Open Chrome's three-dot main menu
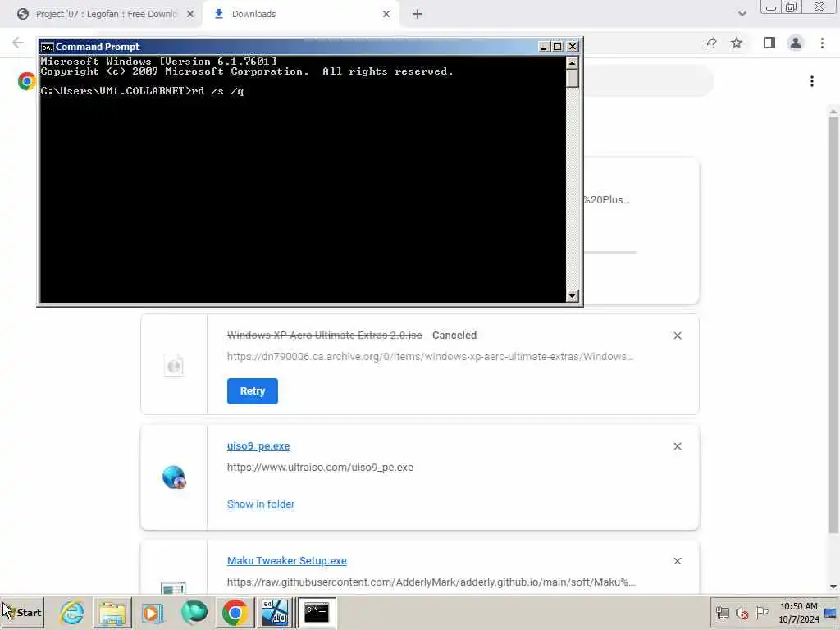Viewport: 840px width, 630px height. (822, 43)
